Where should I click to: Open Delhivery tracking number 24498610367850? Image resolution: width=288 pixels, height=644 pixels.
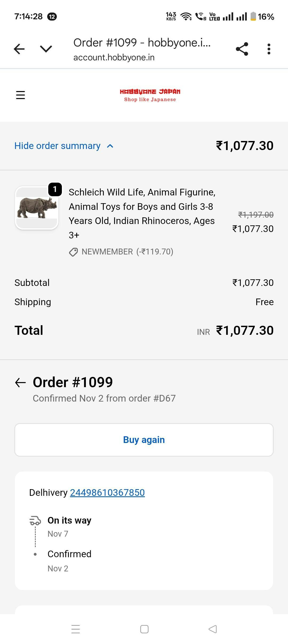pyautogui.click(x=107, y=493)
